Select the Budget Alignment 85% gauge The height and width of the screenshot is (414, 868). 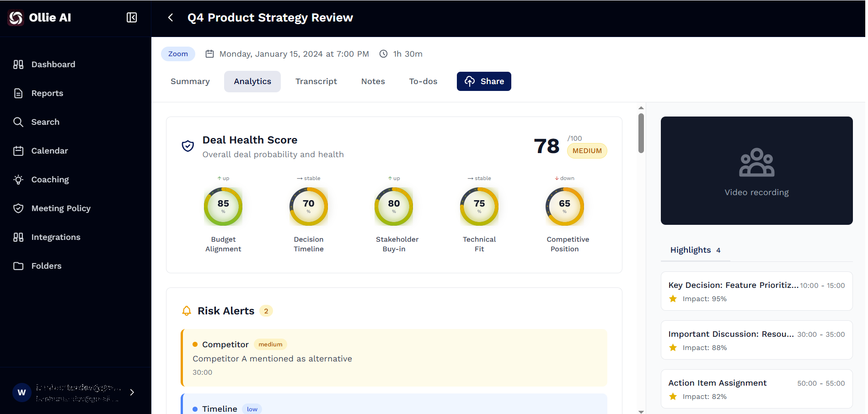223,207
